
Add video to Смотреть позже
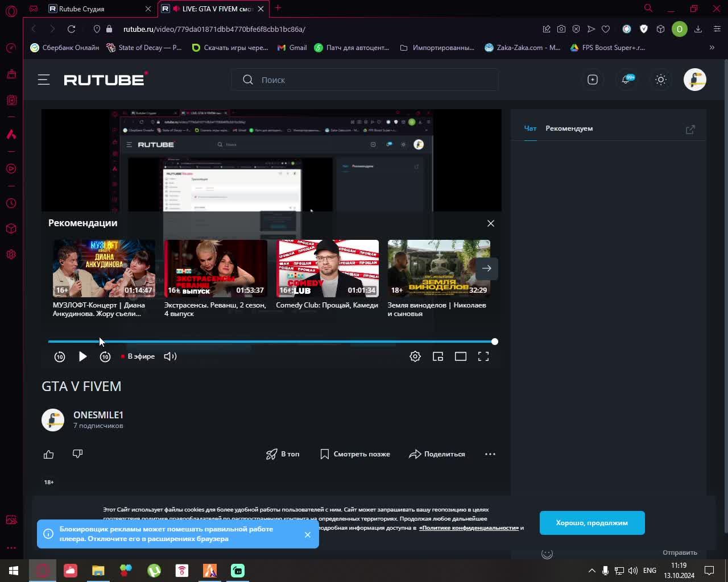tap(355, 454)
